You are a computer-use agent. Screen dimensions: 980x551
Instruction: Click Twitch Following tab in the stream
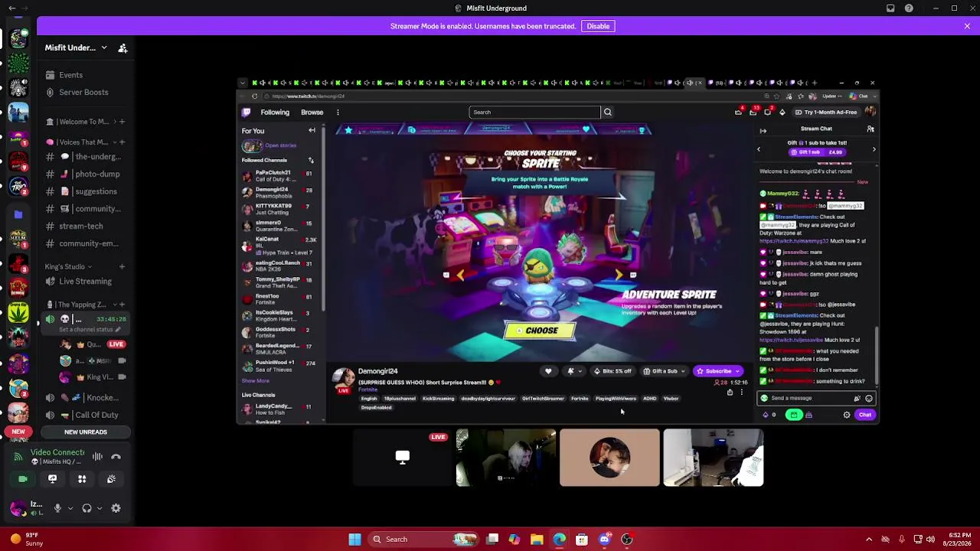275,112
